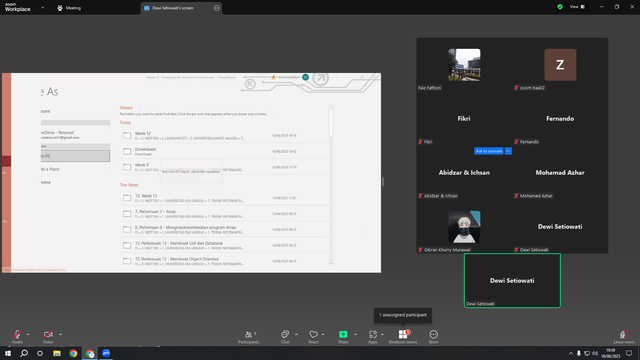Click the Ask to unmute button

(489, 151)
